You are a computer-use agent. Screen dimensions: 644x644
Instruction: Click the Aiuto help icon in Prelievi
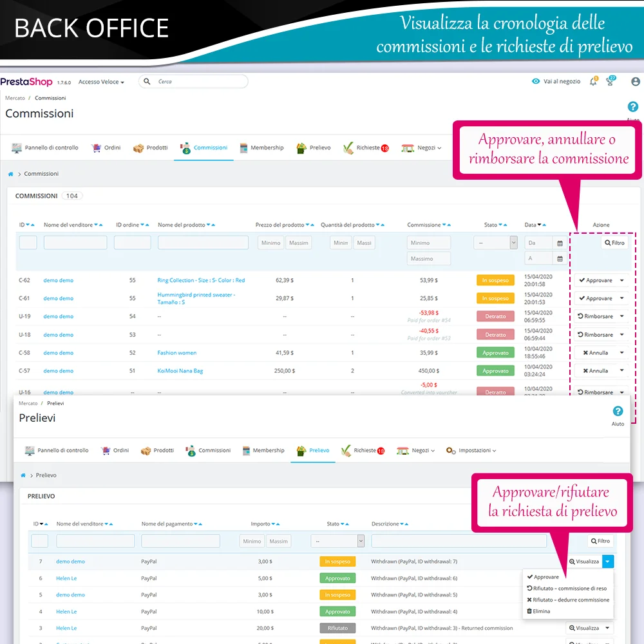click(x=618, y=412)
